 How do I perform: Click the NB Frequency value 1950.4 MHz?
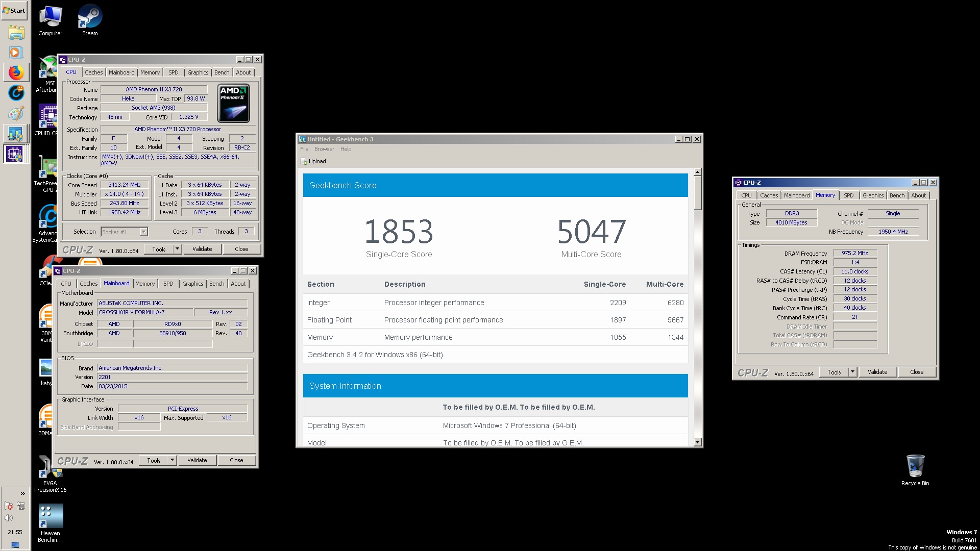[x=893, y=232]
